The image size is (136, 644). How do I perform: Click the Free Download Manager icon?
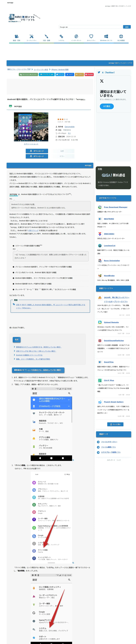(100, 207)
